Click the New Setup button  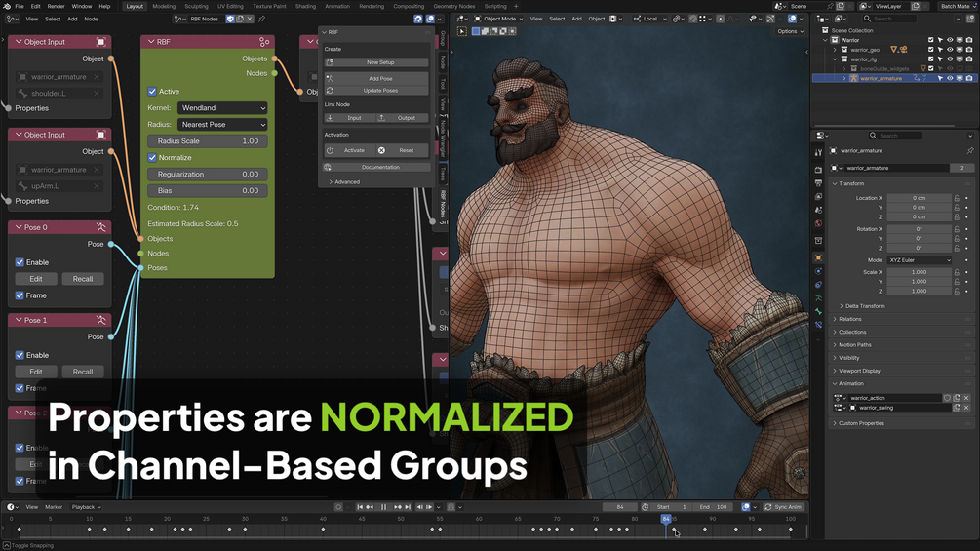pos(376,62)
